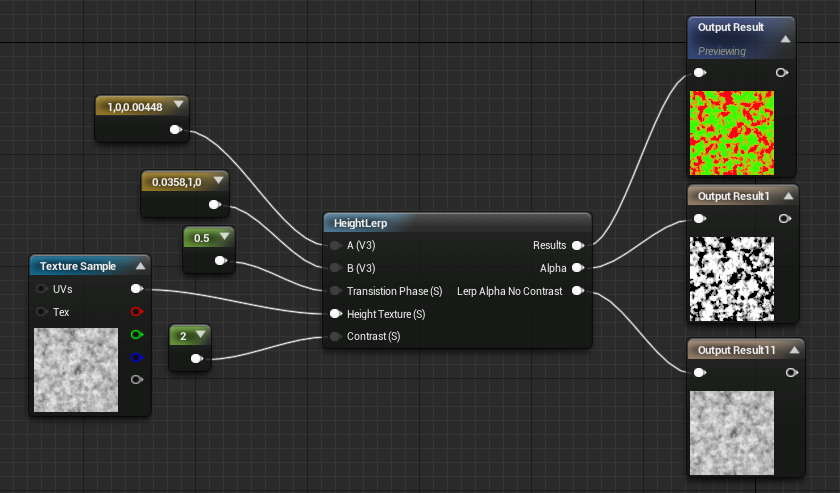Image resolution: width=840 pixels, height=493 pixels.
Task: Click the Transition Phase (S) input pin
Action: [x=336, y=291]
